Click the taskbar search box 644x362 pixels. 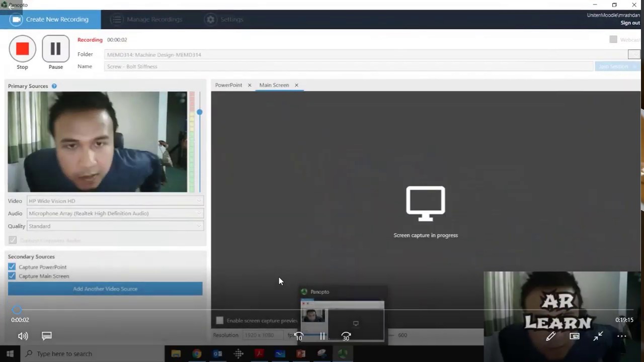(x=92, y=353)
